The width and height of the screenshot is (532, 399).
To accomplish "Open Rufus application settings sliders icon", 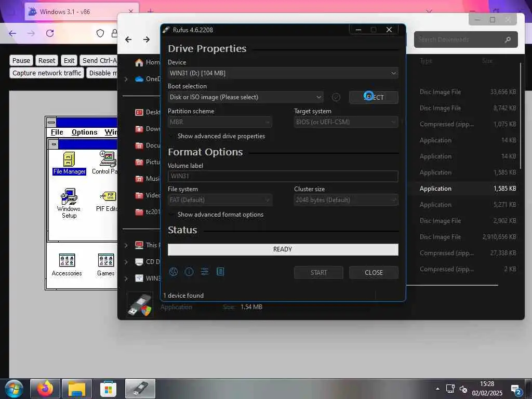I will click(205, 272).
